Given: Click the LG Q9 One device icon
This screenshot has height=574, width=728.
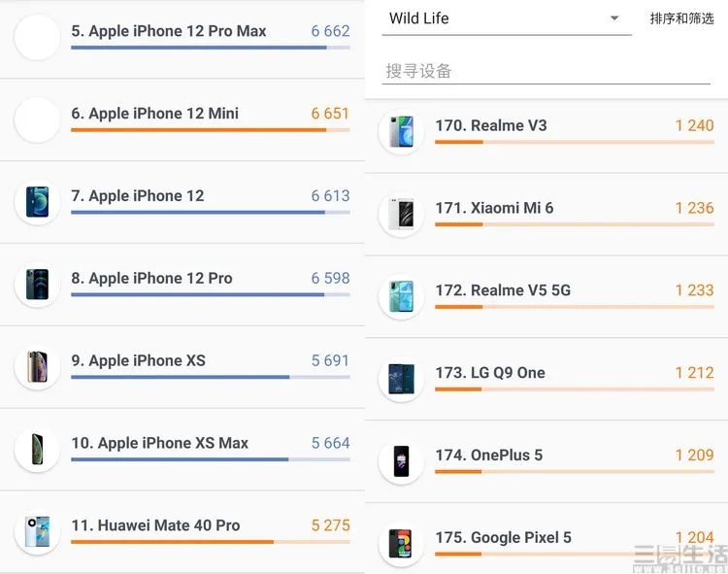Looking at the screenshot, I should [x=401, y=379].
